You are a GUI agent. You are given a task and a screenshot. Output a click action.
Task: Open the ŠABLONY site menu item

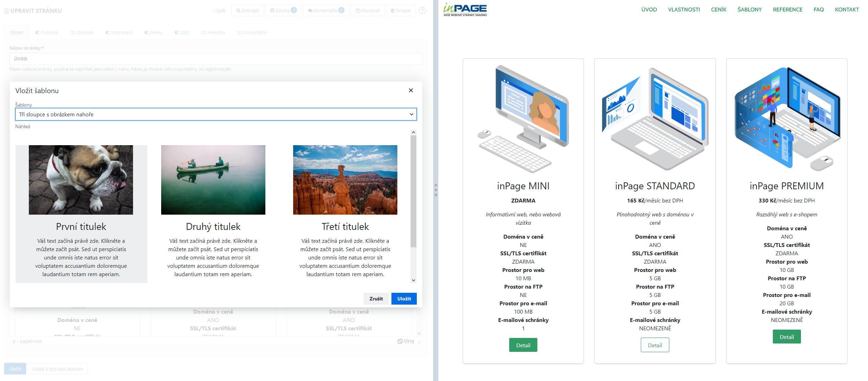point(749,10)
